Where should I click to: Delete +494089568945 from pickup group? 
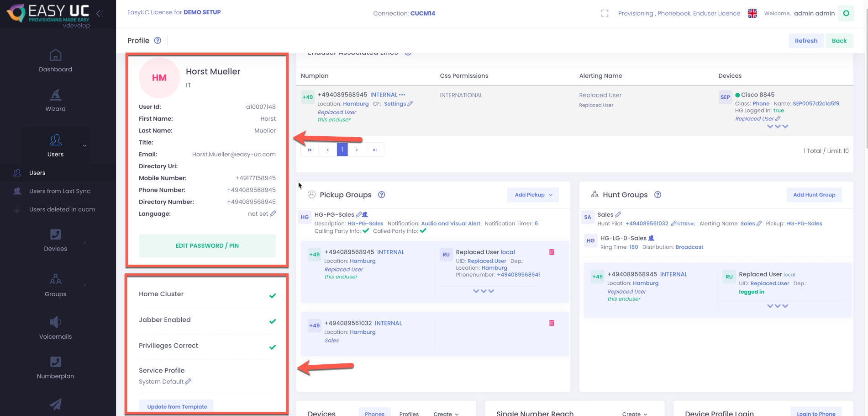click(552, 252)
